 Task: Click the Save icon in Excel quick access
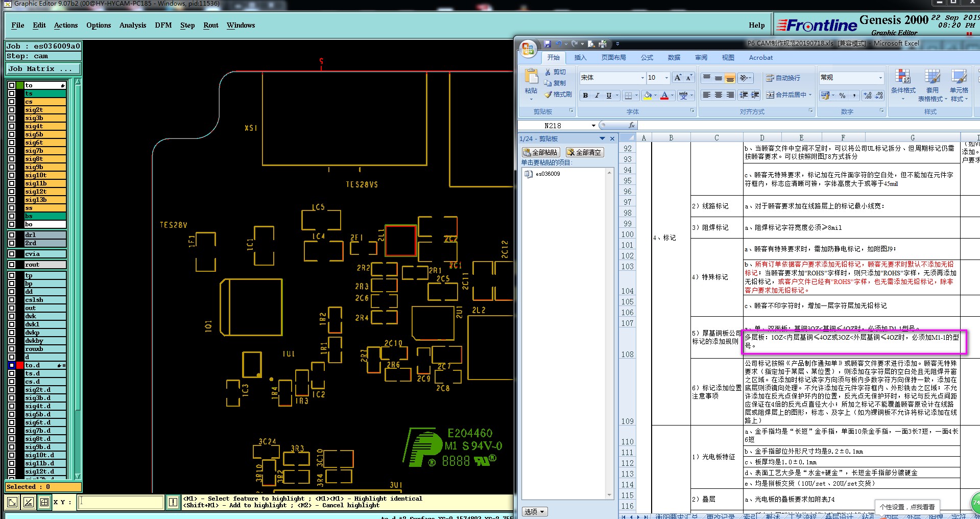point(547,44)
